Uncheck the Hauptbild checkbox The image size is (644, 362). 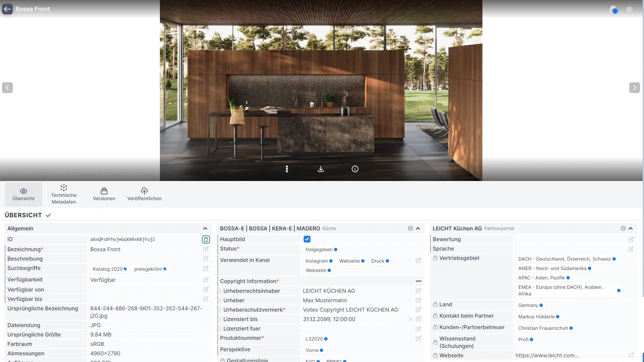pos(307,239)
